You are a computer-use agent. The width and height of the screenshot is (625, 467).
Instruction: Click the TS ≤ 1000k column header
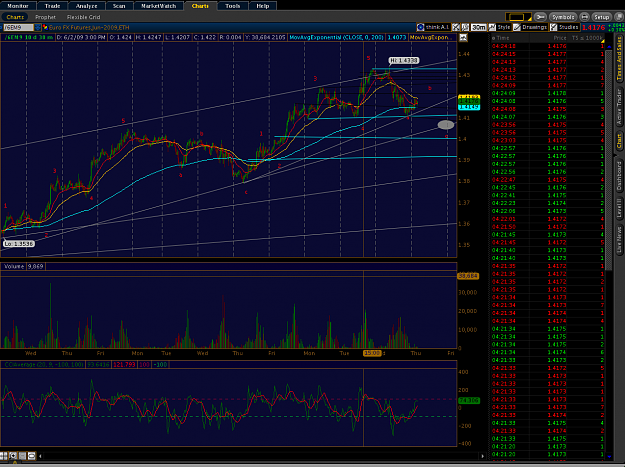click(x=588, y=38)
